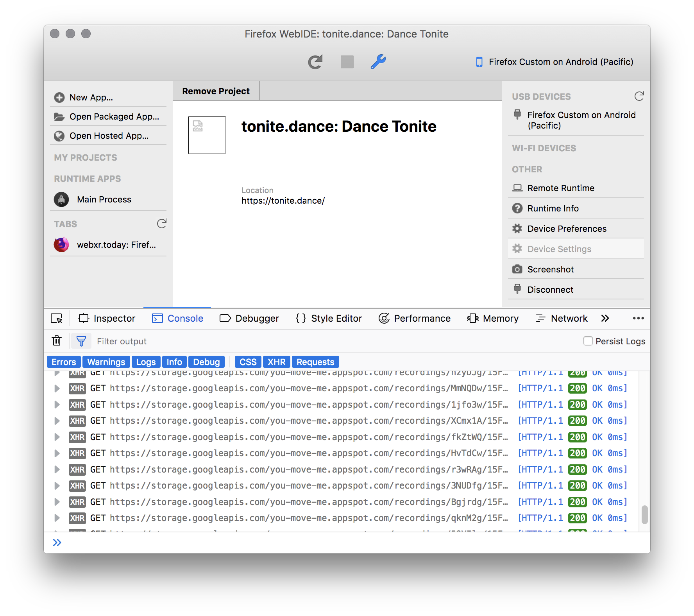The width and height of the screenshot is (694, 616).
Task: Refresh the USB devices list
Action: [639, 96]
